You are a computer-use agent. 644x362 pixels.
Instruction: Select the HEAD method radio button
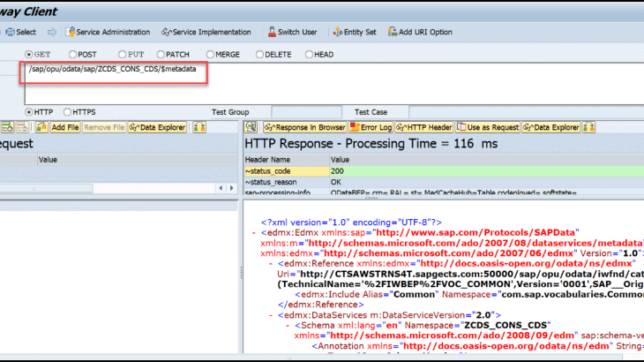[309, 54]
